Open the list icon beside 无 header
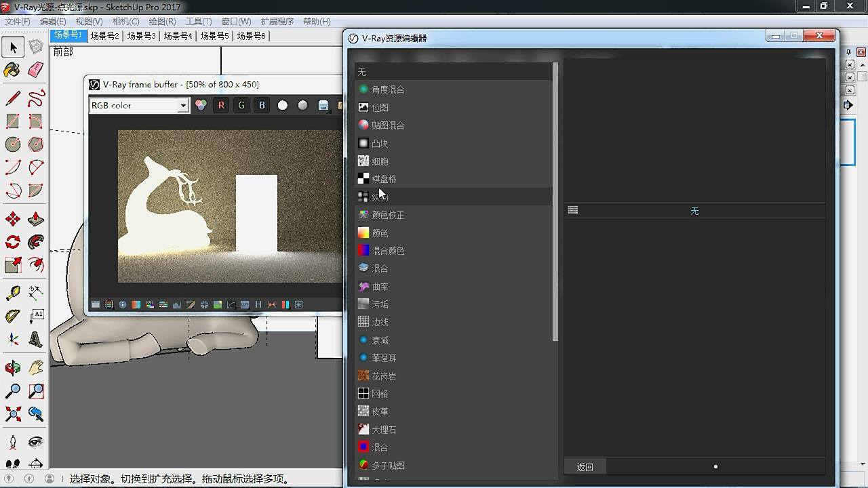The height and width of the screenshot is (488, 868). click(573, 211)
